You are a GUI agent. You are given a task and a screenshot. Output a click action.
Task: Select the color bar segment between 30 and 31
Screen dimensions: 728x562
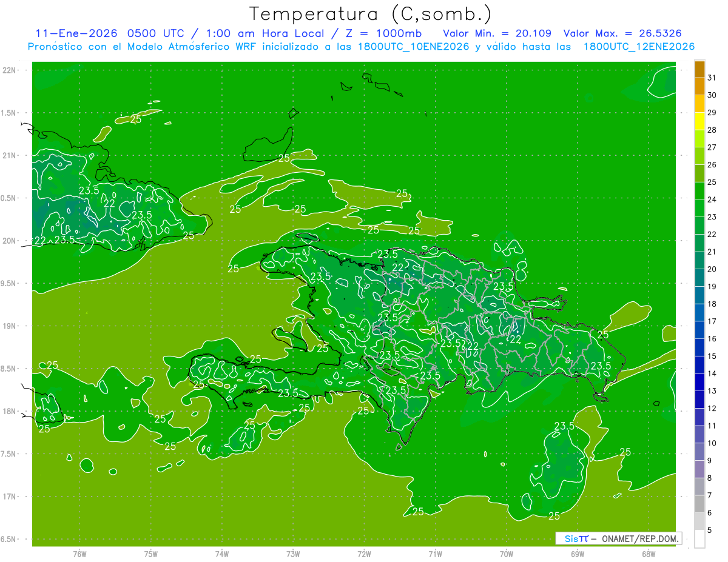click(699, 86)
